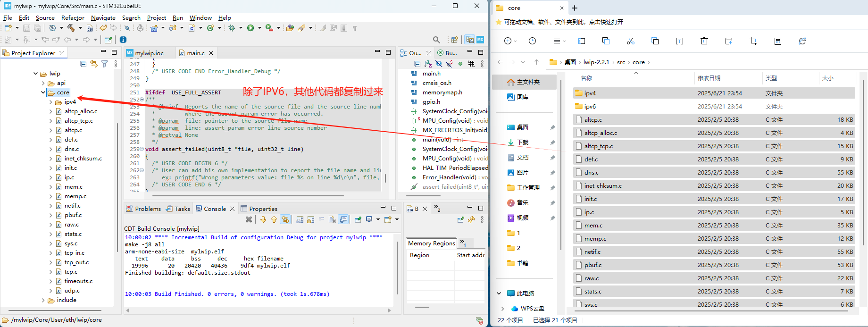Collapse the core folder in Project Explorer
868x327 pixels.
tap(43, 92)
